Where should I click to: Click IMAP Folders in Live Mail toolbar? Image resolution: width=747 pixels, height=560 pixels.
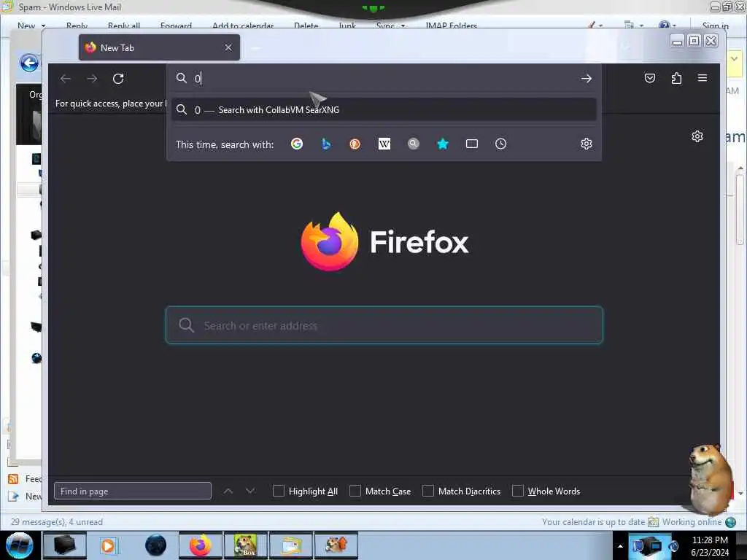(x=451, y=26)
